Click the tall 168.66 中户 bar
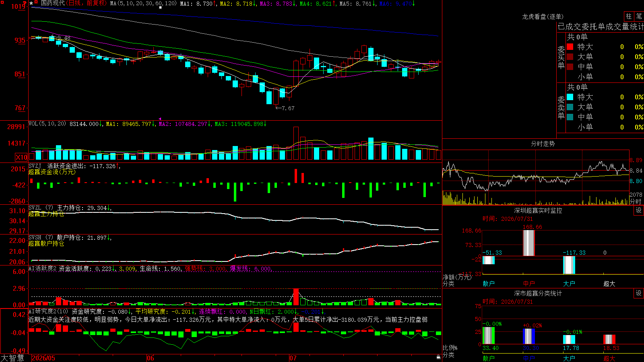Image resolution: width=644 pixels, height=362 pixels. [x=528, y=243]
